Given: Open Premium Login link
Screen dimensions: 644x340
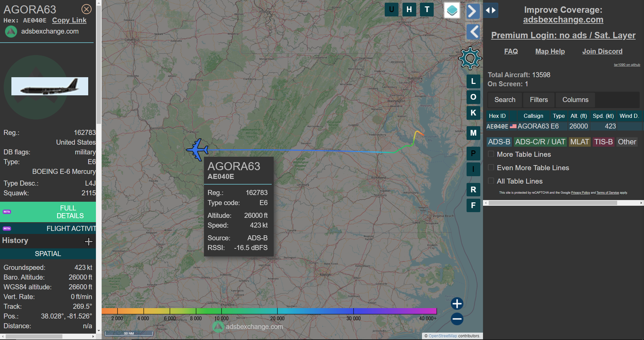Looking at the screenshot, I should 563,35.
